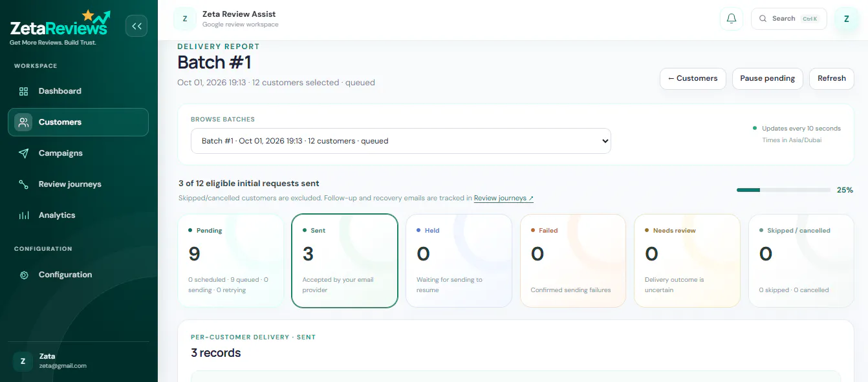Open the Z profile avatar in header

pos(846,19)
